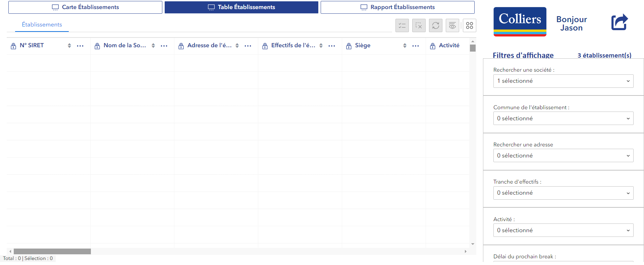The image size is (644, 265).
Task: Click the Colliers logo
Action: (x=520, y=22)
